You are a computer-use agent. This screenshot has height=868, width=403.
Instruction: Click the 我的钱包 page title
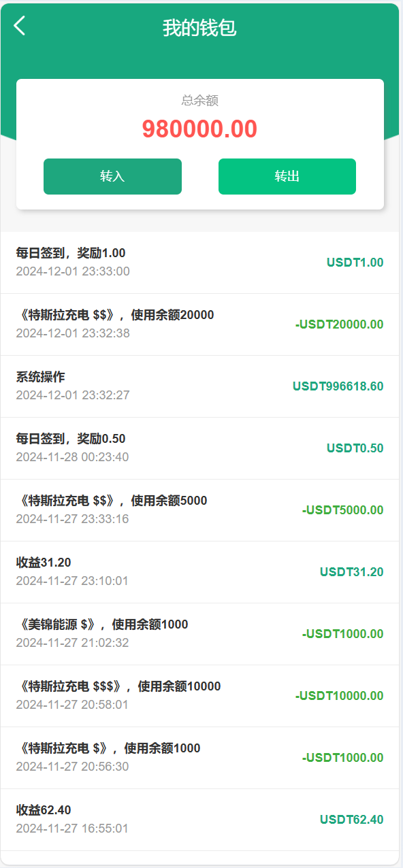click(x=199, y=28)
